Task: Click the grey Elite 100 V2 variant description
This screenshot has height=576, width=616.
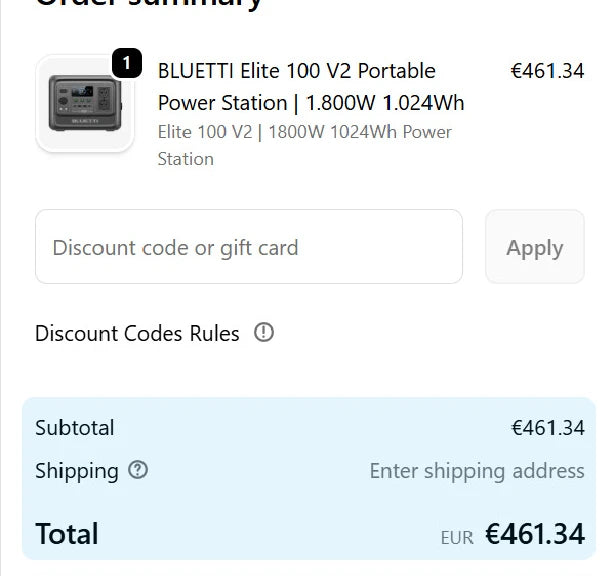Action: 304,145
